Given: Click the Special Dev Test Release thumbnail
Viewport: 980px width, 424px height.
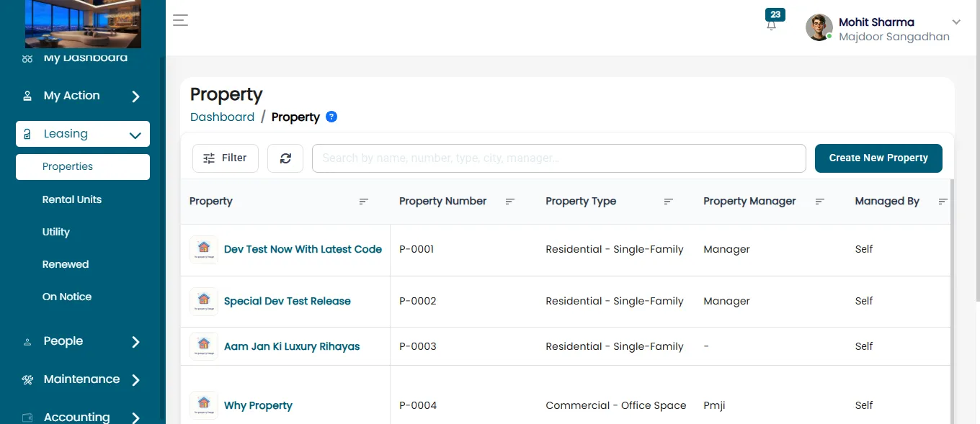Looking at the screenshot, I should coord(204,301).
